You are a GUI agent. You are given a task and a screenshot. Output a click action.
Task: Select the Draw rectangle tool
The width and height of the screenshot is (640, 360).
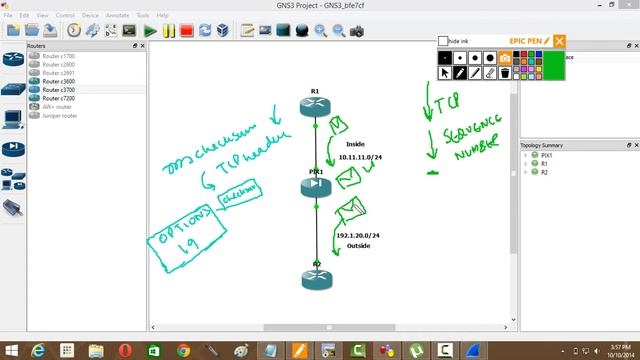coord(283,31)
